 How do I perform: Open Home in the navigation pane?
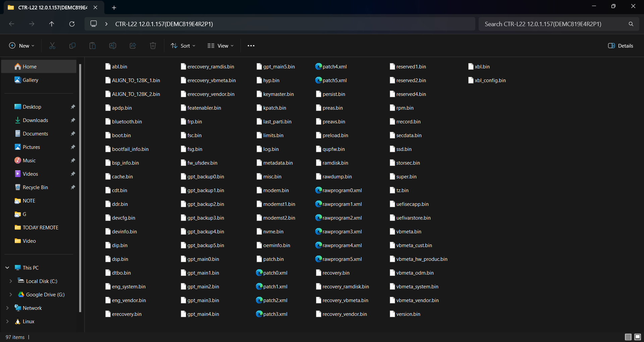coord(39,66)
